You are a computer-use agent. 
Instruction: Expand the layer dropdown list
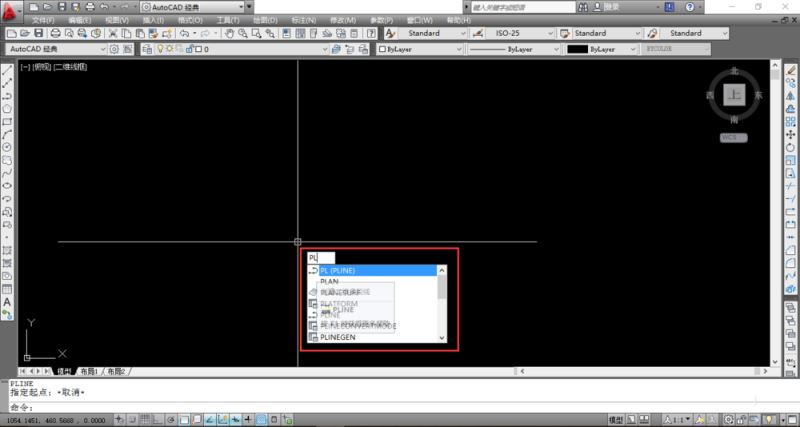point(324,49)
